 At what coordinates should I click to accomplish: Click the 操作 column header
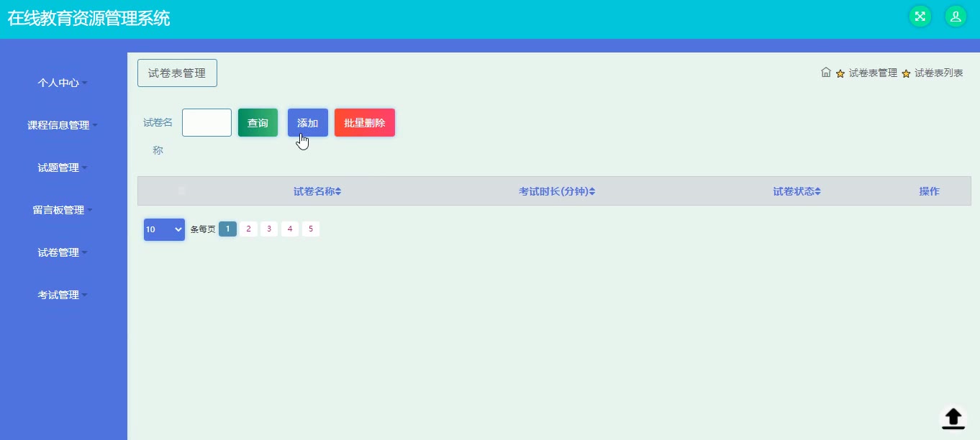pyautogui.click(x=929, y=191)
